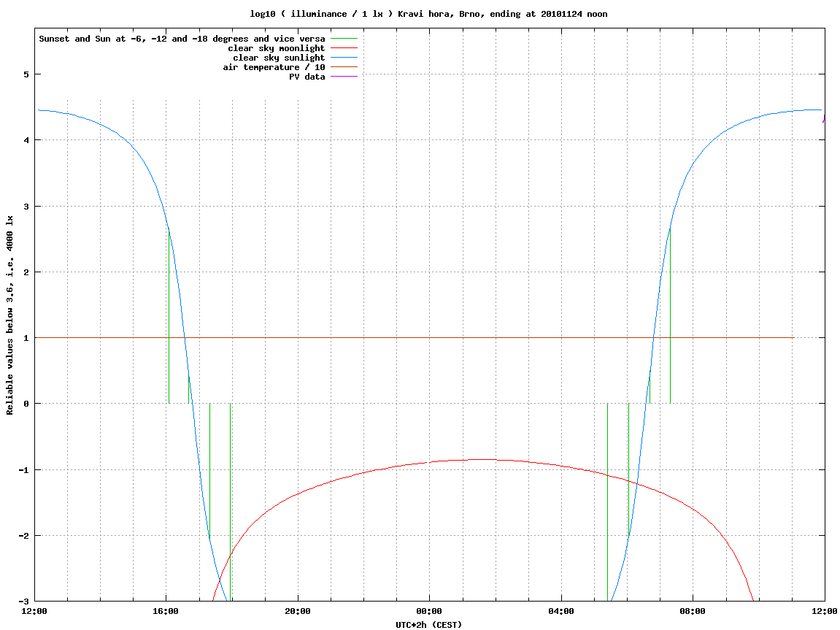Image resolution: width=840 pixels, height=630 pixels.
Task: Click the y-axis label 'Reliable values below 3.6'
Action: (x=9, y=315)
